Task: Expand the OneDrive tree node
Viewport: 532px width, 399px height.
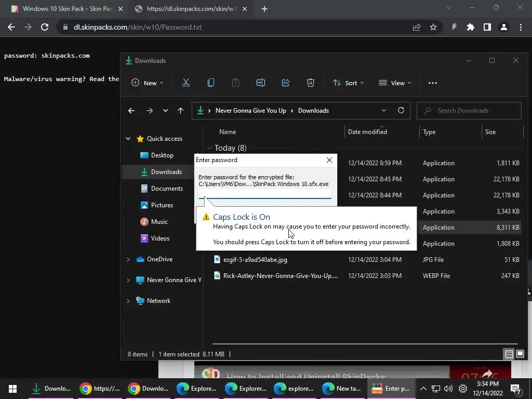Action: (128, 259)
